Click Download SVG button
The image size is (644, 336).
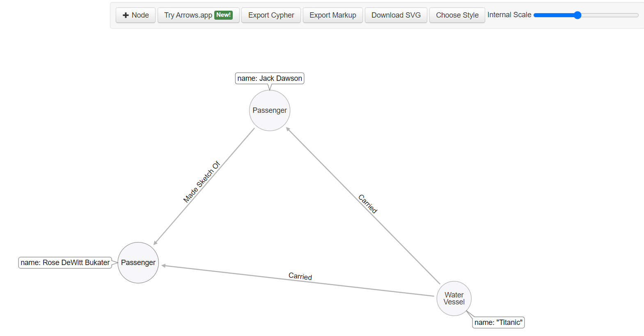point(396,15)
